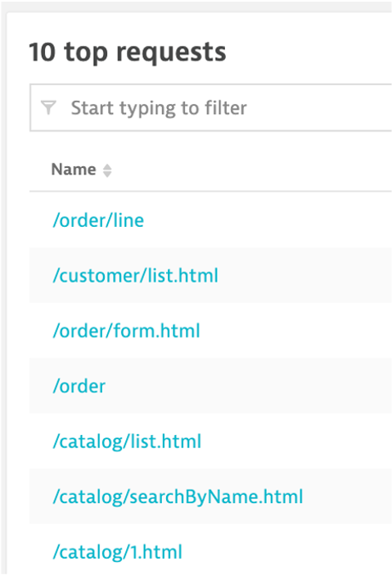Image resolution: width=392 pixels, height=580 pixels.
Task: Select the shaded row containing /customer/list.html
Action: (210, 275)
